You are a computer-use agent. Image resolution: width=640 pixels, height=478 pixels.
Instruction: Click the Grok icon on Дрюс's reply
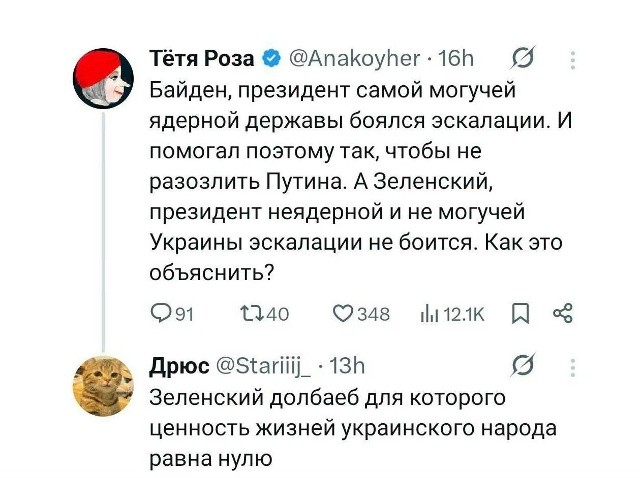pyautogui.click(x=522, y=365)
